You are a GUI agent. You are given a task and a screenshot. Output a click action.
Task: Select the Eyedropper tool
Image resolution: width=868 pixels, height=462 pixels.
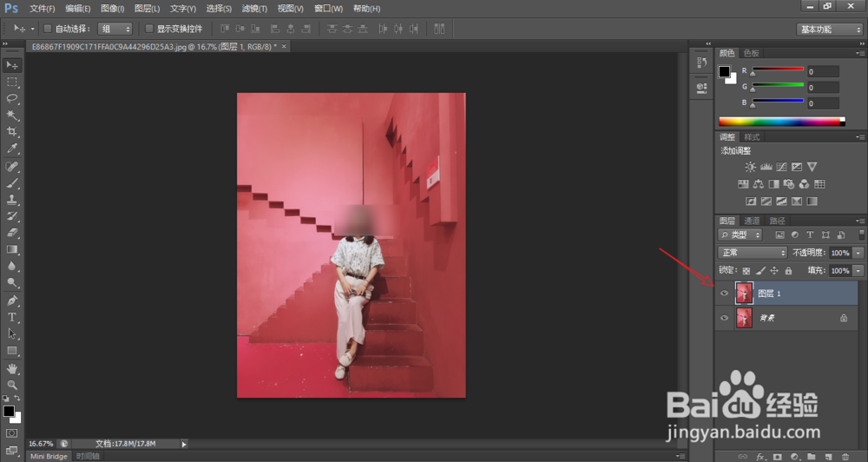tap(11, 148)
